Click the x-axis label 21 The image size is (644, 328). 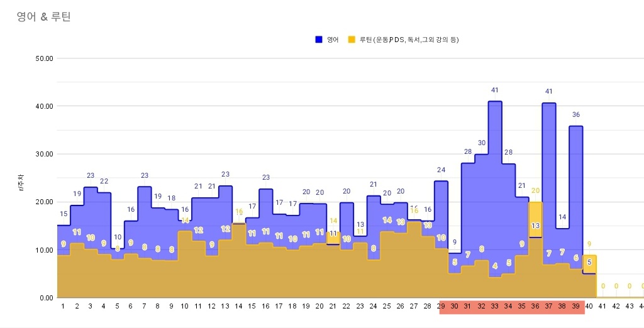(x=333, y=306)
